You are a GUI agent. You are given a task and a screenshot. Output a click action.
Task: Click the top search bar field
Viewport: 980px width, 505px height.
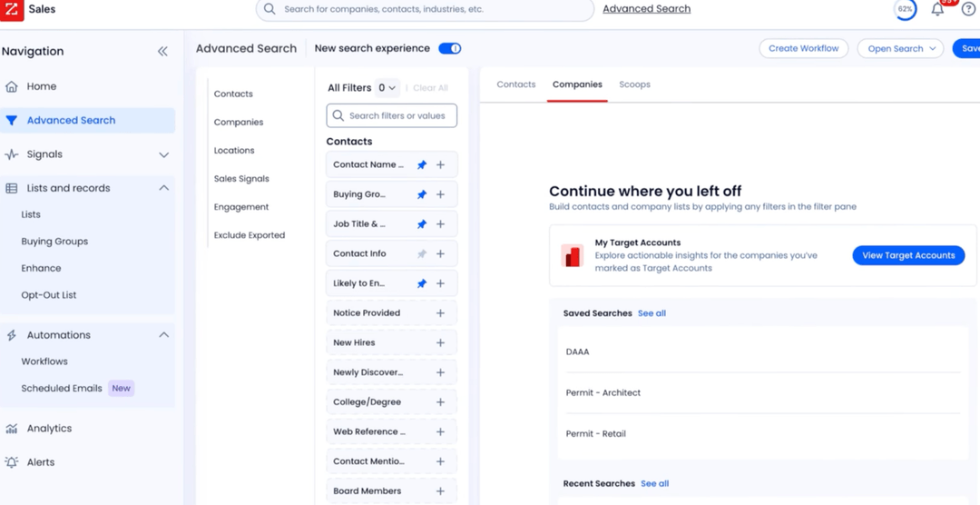point(425,9)
